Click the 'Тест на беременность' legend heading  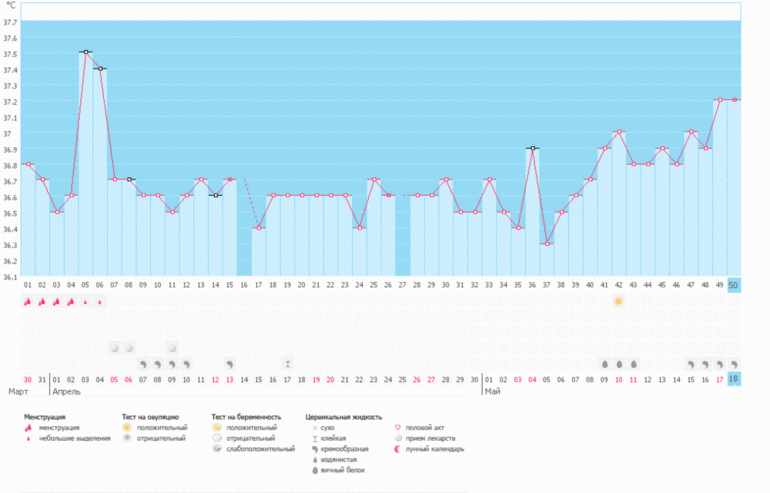coord(246,416)
